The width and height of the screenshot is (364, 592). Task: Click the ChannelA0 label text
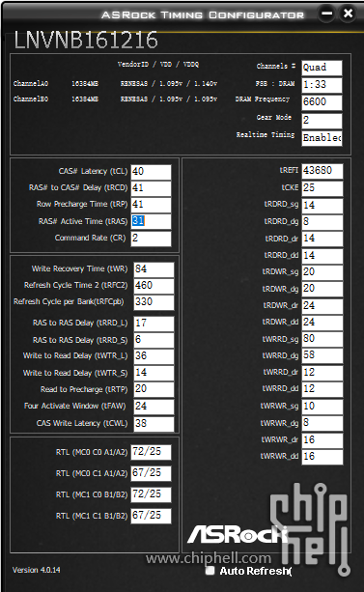31,83
